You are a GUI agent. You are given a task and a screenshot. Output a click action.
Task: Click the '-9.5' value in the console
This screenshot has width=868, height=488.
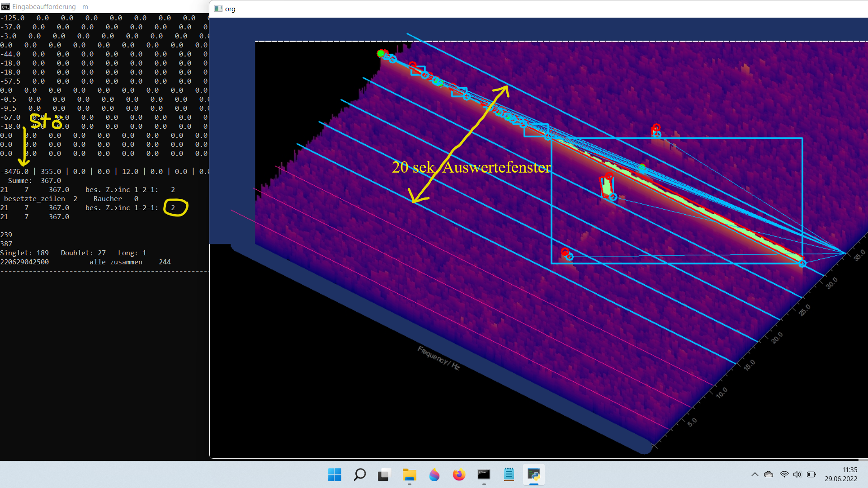[8, 108]
